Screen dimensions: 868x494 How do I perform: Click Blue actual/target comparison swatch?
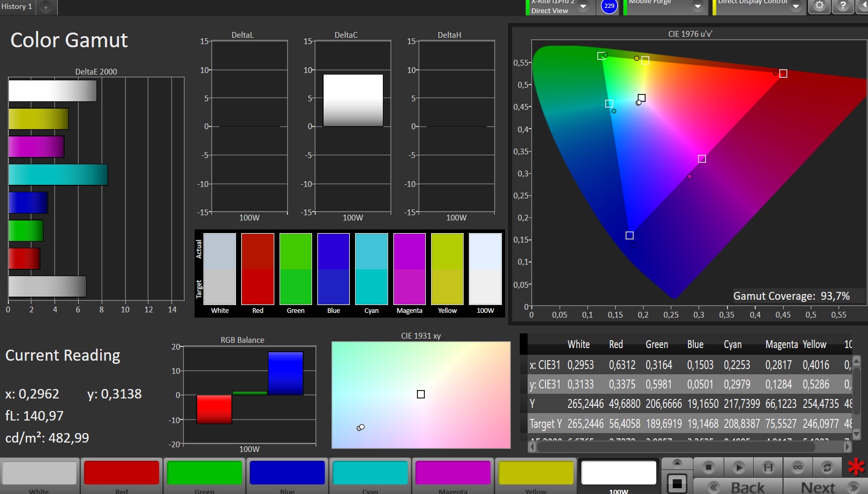pyautogui.click(x=334, y=269)
